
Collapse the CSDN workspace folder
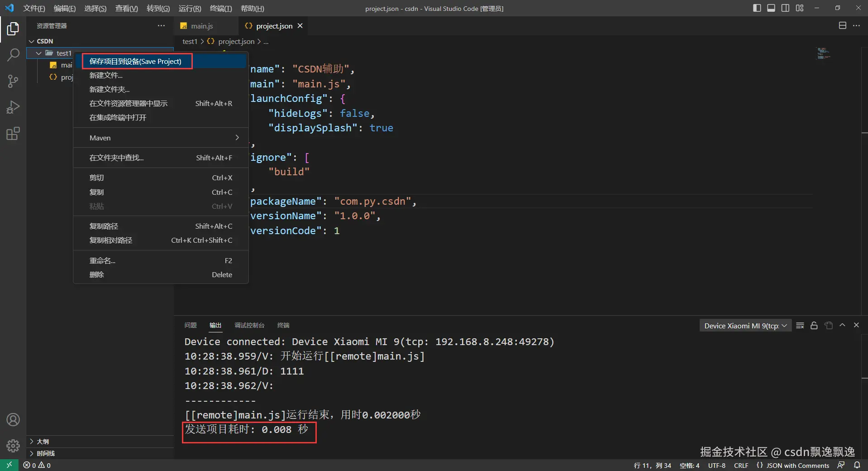32,41
